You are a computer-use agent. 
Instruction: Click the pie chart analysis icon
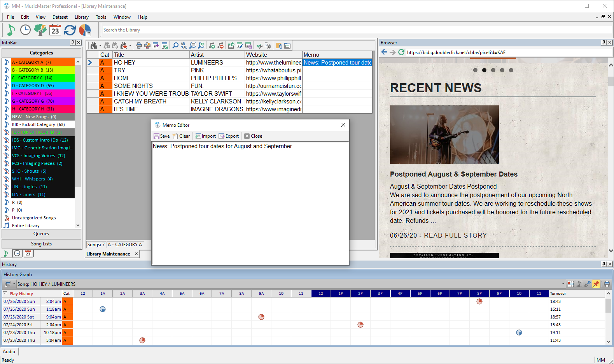85,30
